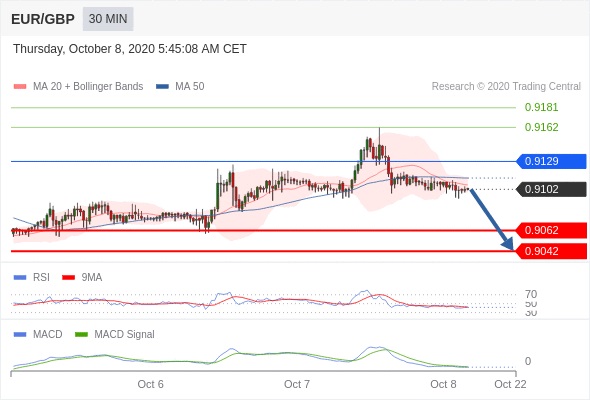The height and width of the screenshot is (400, 590).
Task: Click the pink MA 20 Bollinger swatch
Action: pos(20,87)
